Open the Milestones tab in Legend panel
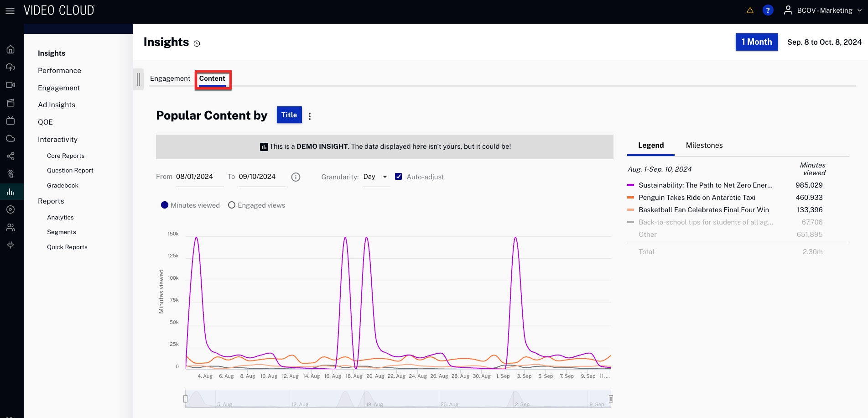This screenshot has width=868, height=418. [704, 145]
